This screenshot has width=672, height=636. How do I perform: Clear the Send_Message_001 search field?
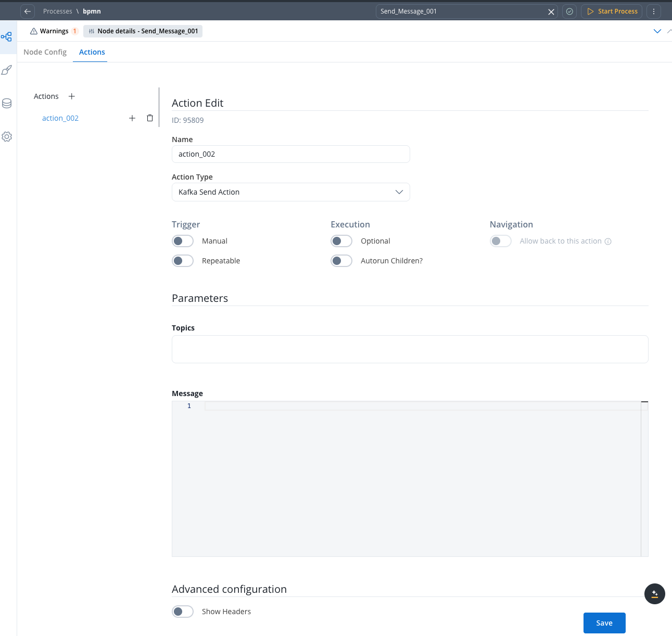click(551, 12)
